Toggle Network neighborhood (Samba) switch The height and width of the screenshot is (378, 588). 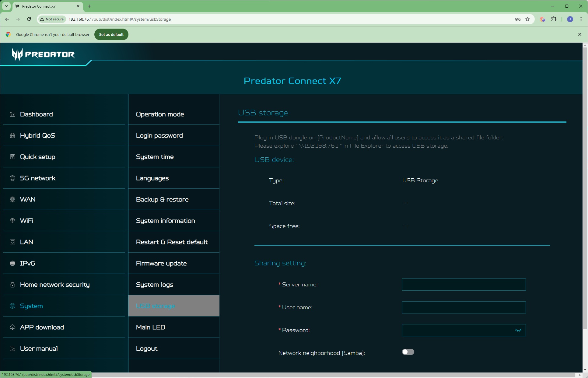(408, 352)
